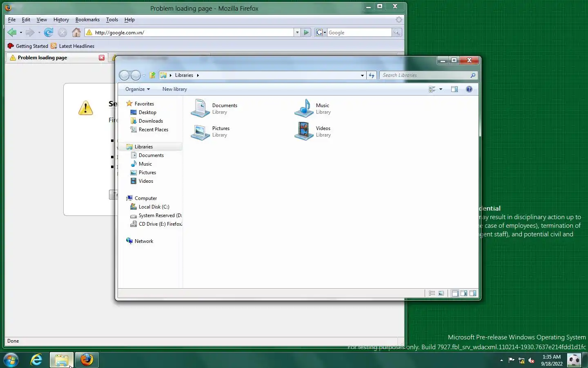588x368 pixels.
Task: Expand the Explorer address bar dropdown arrow
Action: pyautogui.click(x=362, y=75)
